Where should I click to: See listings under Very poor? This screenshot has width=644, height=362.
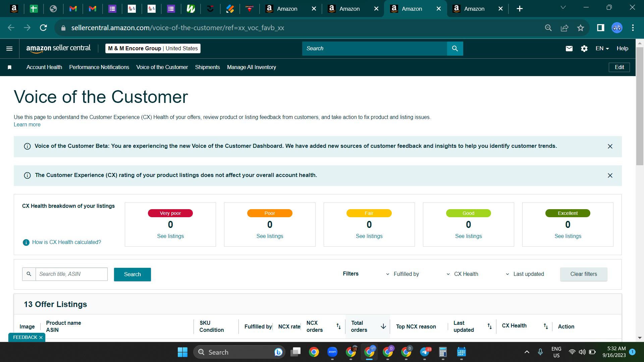(x=170, y=236)
